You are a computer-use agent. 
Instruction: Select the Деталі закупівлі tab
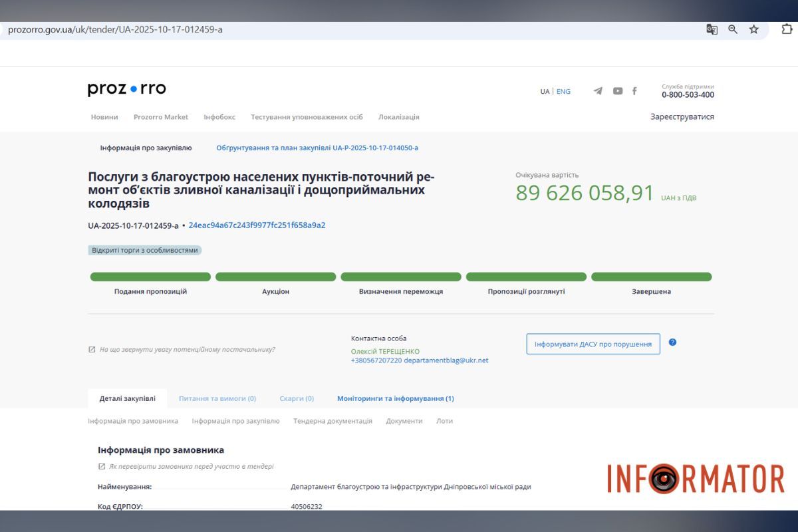tap(128, 399)
